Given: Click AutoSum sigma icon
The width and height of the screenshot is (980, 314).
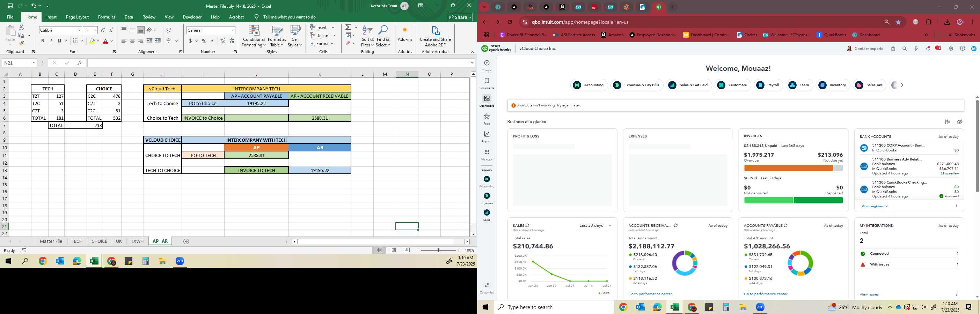Looking at the screenshot, I should tap(348, 27).
